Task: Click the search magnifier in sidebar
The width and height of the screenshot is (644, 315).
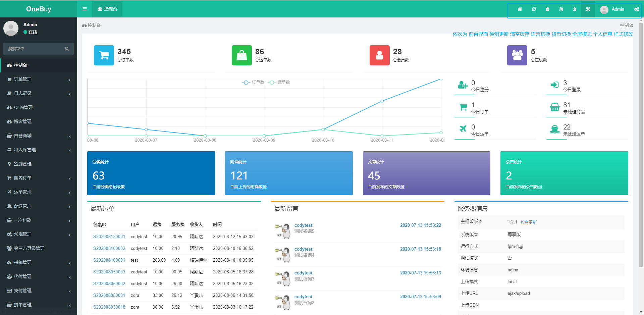Action: point(67,49)
